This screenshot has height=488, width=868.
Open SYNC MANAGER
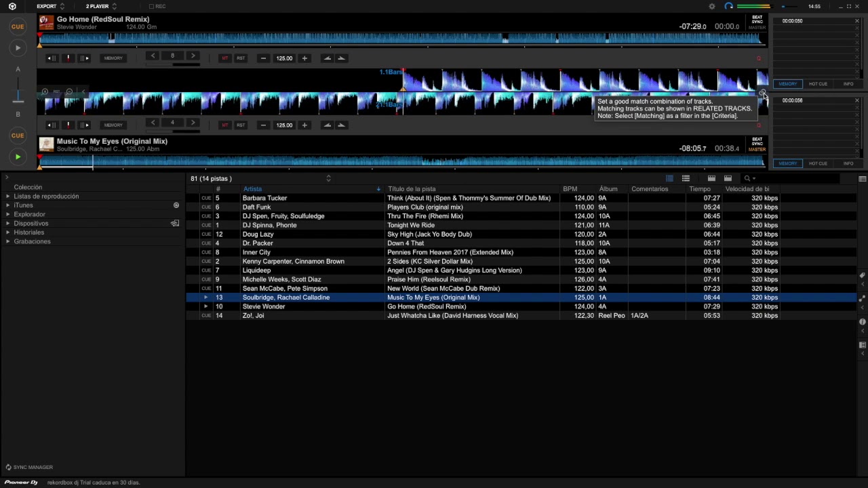(x=29, y=468)
